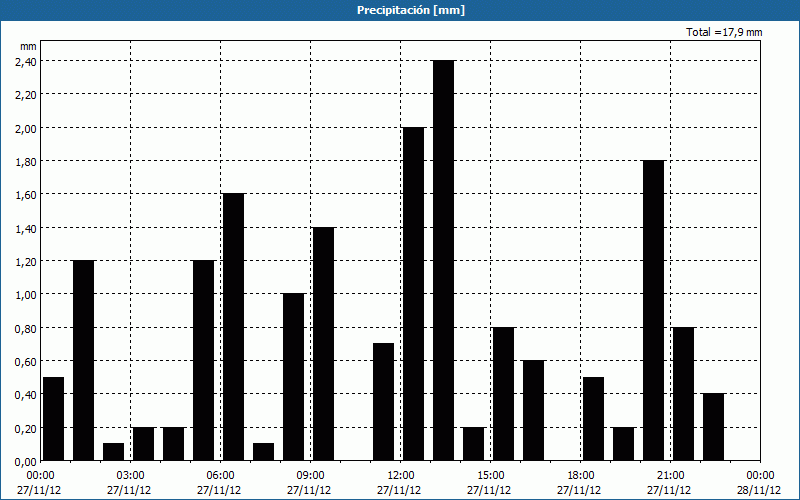Select the 0,20 y-axis value label
Image resolution: width=800 pixels, height=500 pixels.
click(26, 428)
